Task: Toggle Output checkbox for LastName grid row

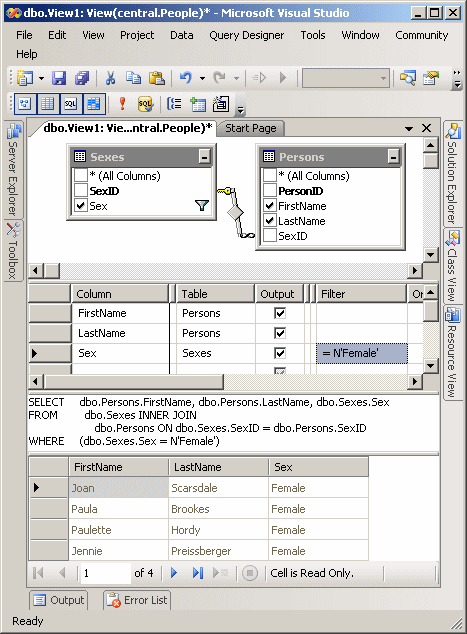Action: coord(280,333)
